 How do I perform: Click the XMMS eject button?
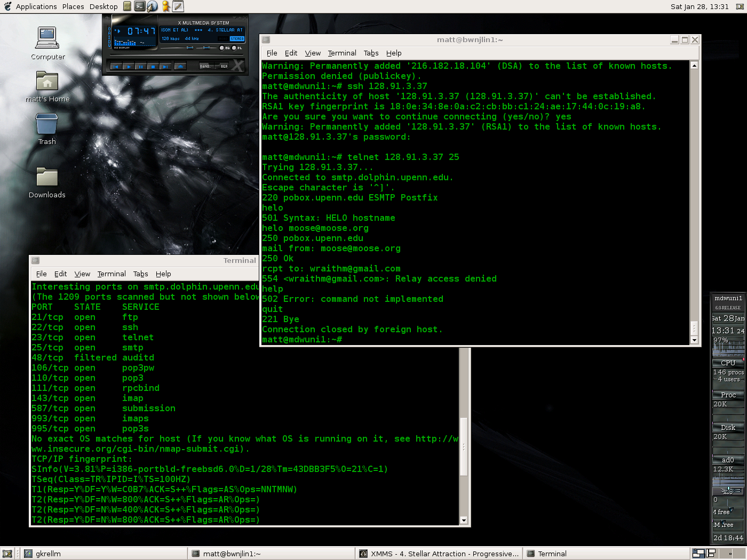[180, 67]
